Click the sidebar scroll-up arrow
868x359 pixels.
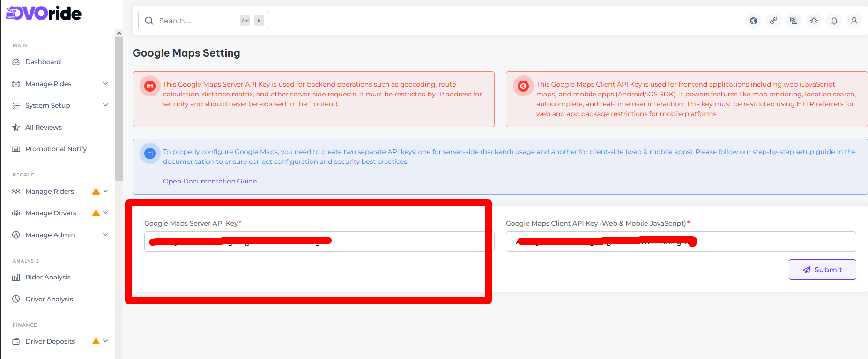119,33
